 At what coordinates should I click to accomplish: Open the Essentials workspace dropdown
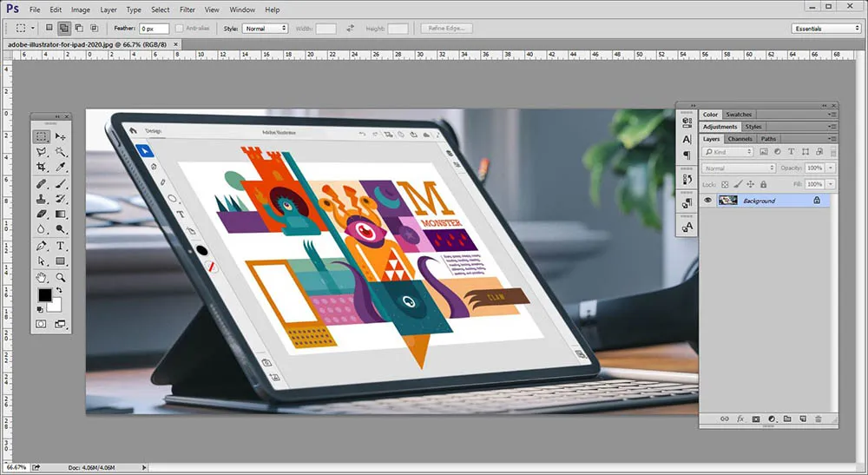[x=826, y=29]
